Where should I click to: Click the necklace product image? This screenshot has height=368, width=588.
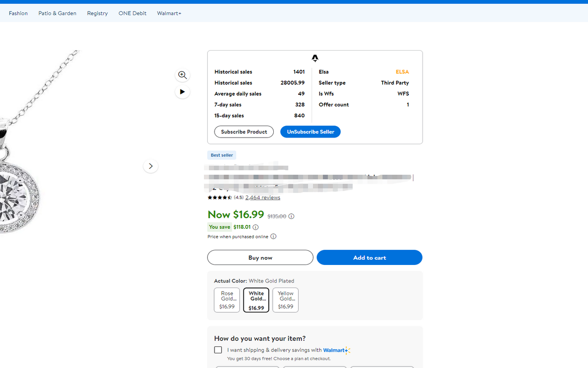click(41, 143)
